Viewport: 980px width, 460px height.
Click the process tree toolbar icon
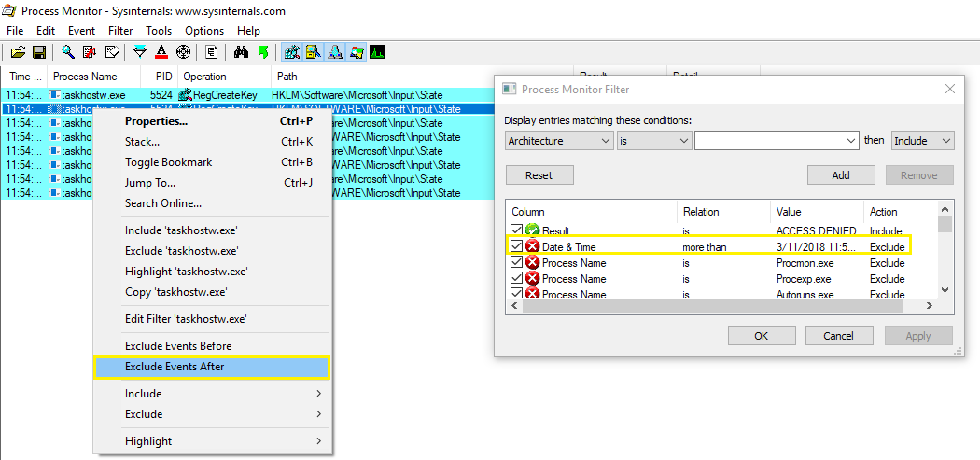pyautogui.click(x=212, y=52)
